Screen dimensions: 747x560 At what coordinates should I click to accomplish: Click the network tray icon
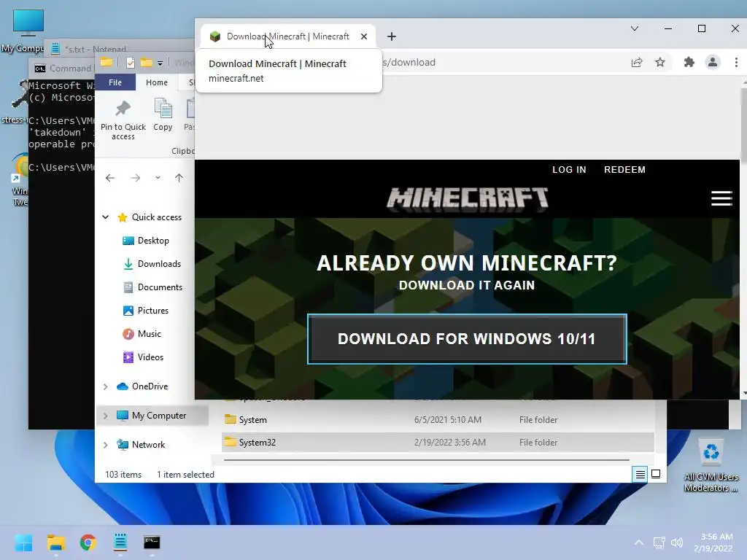tap(659, 542)
